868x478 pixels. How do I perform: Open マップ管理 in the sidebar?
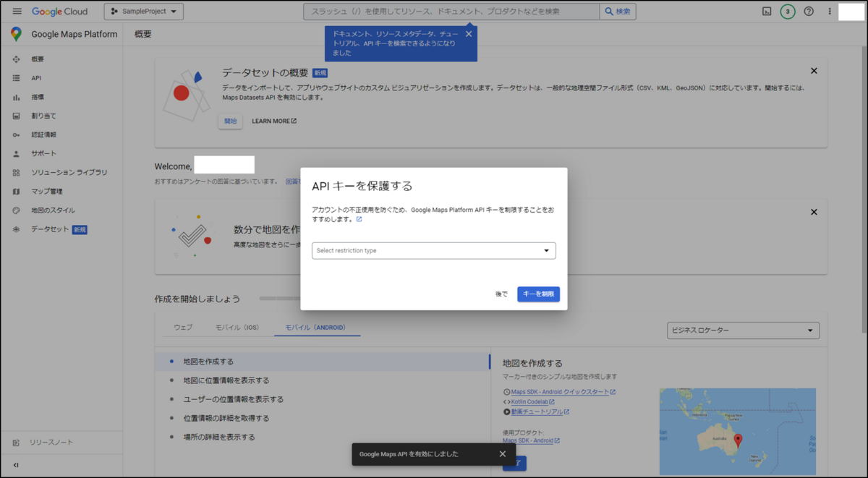46,192
